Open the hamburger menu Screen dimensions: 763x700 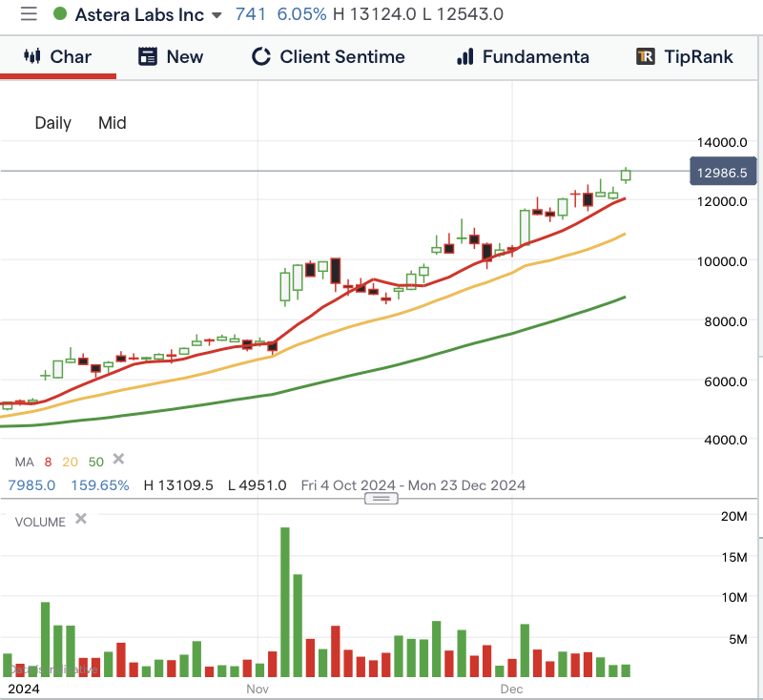pyautogui.click(x=29, y=14)
